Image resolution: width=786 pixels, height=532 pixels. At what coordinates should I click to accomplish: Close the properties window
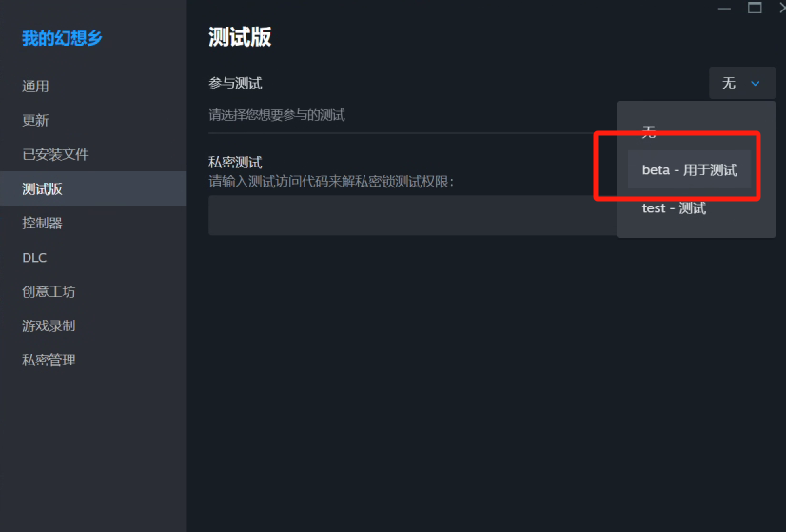click(x=782, y=8)
